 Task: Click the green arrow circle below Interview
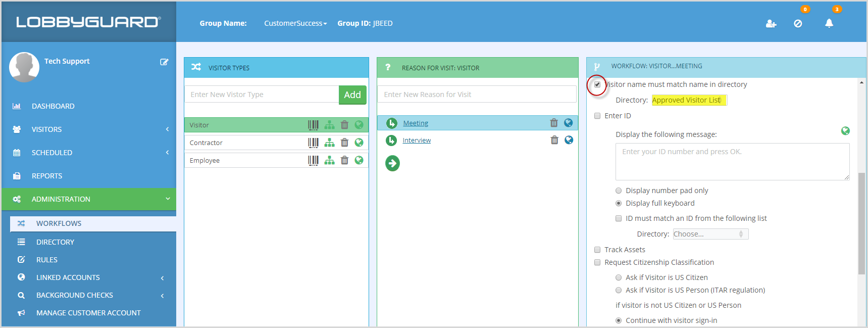(x=392, y=163)
